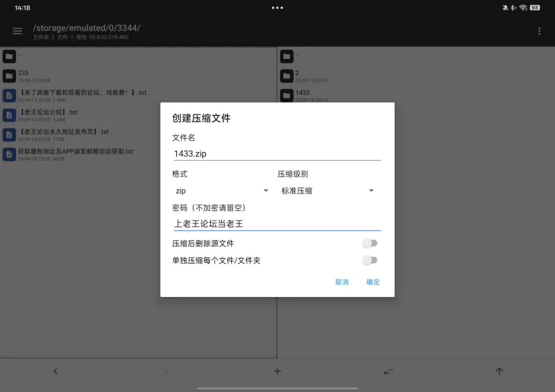
Task: Tap the swap panes arrows icon
Action: click(x=388, y=371)
